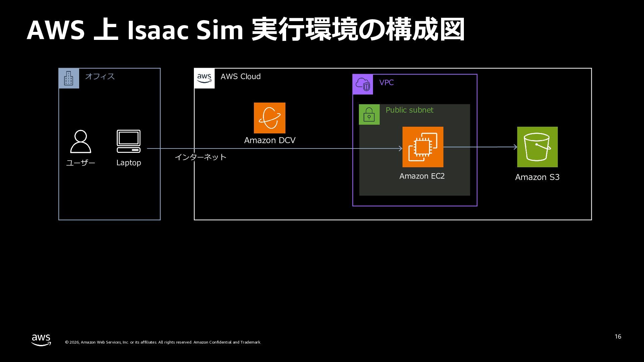Click the Laptop computer icon
The image size is (644, 362).
pos(128,141)
